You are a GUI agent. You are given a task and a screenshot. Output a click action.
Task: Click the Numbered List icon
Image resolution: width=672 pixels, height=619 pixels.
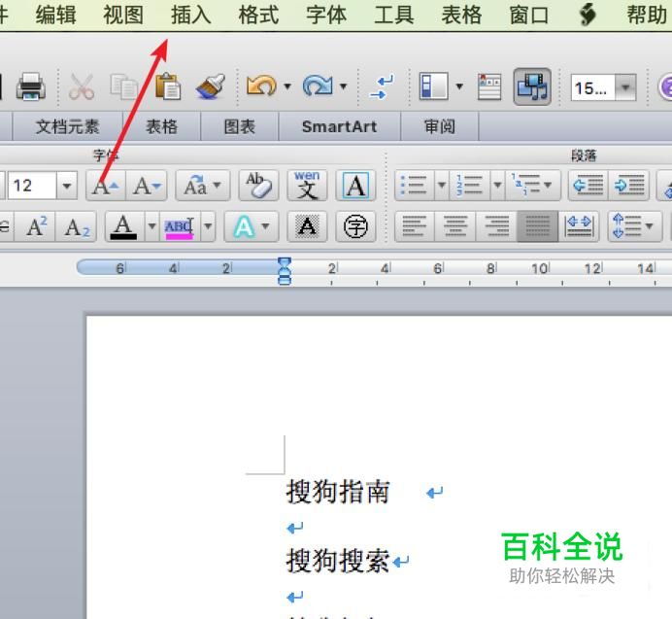pos(470,186)
